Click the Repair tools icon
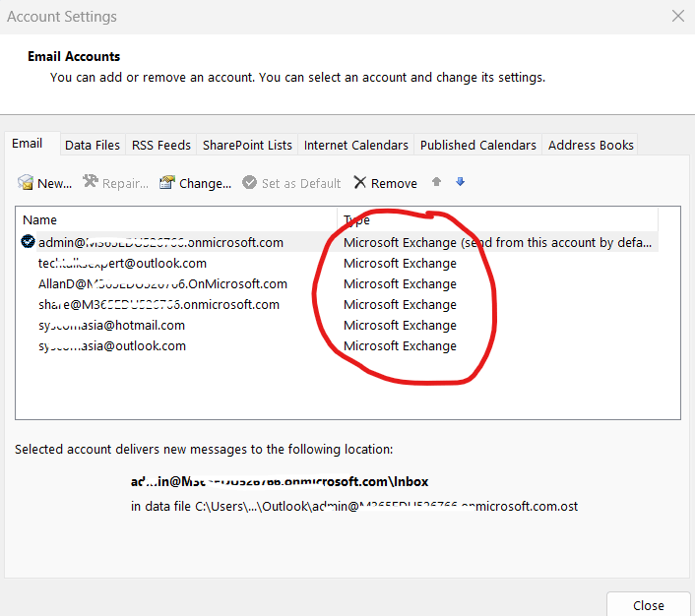 point(91,181)
